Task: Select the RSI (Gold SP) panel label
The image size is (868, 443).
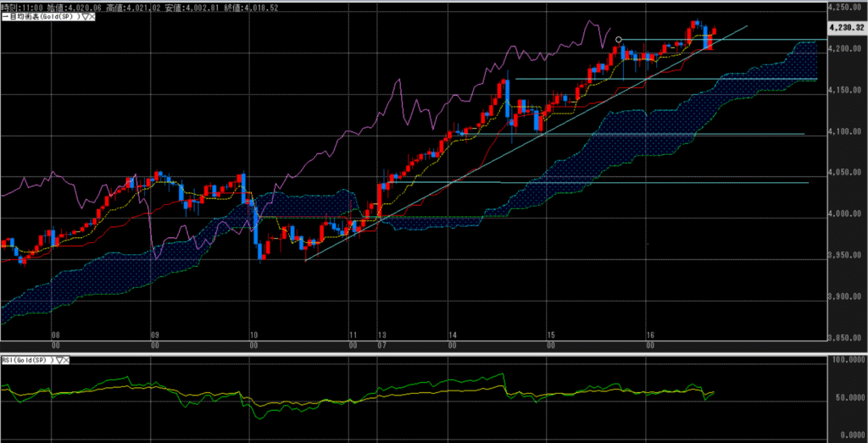Action: 27,360
